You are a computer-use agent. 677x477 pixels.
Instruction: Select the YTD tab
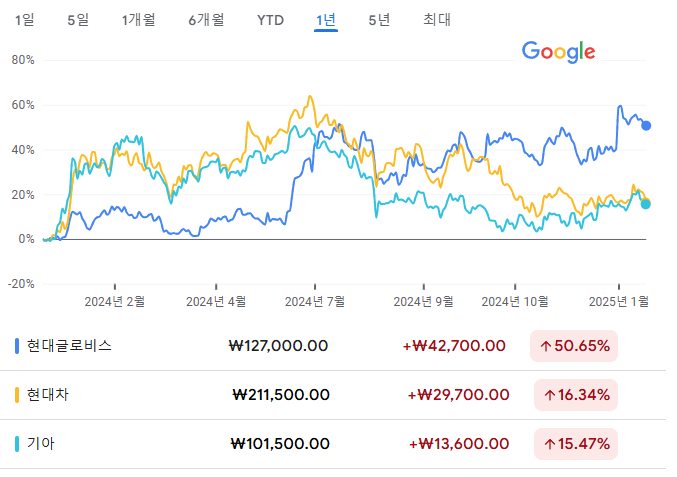coord(270,20)
